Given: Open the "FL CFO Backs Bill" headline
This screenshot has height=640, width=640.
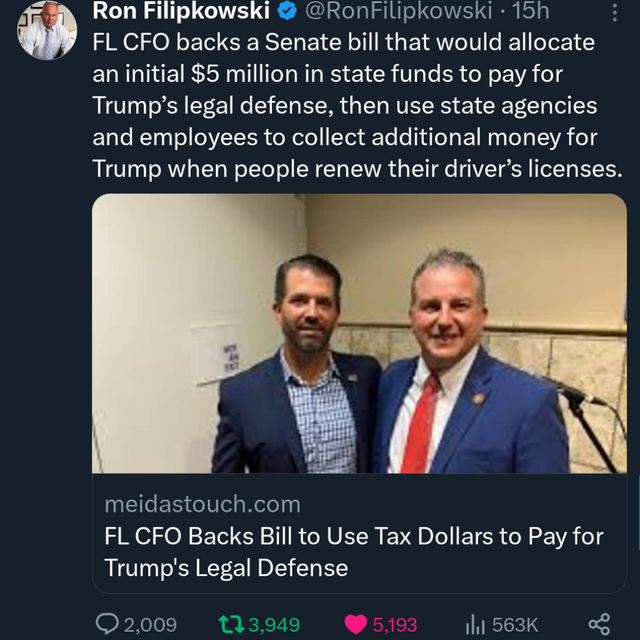Looking at the screenshot, I should (354, 552).
